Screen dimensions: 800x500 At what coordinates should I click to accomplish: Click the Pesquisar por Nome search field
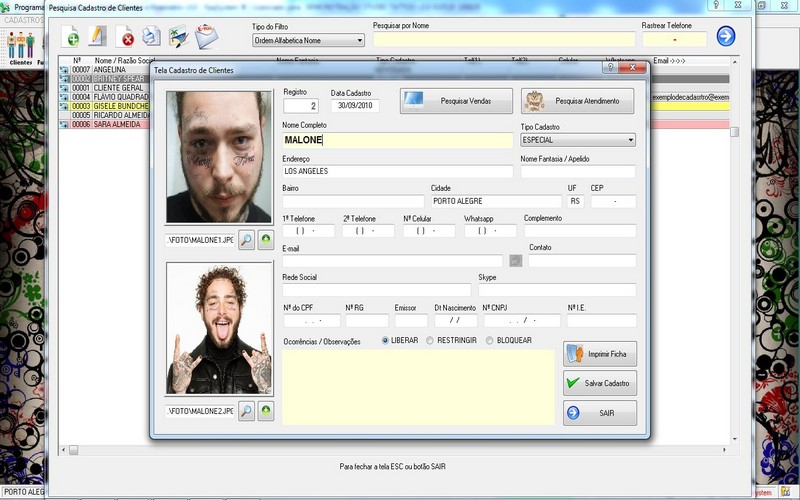(504, 39)
